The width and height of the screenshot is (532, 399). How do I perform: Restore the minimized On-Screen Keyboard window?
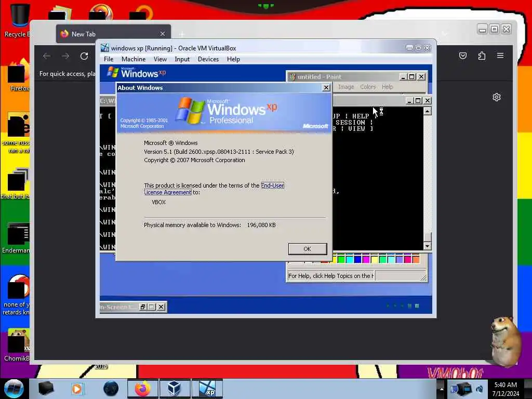(143, 307)
